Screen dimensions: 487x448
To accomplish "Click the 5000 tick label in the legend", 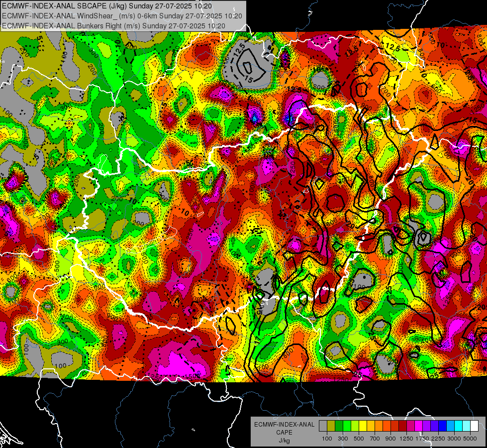I will tap(470, 439).
